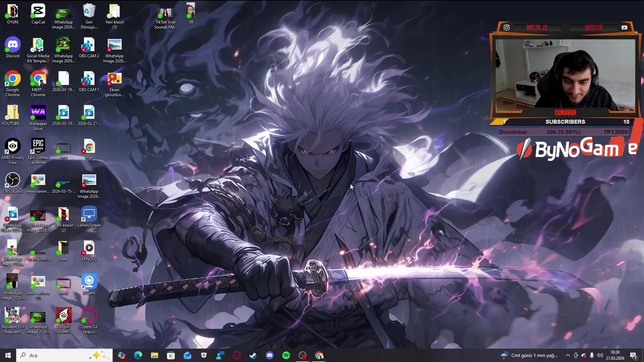Open the weather widget showing Cmt günü
This screenshot has height=362, width=644.
pos(529,355)
